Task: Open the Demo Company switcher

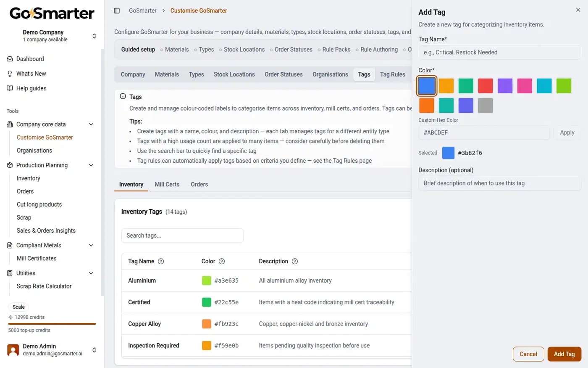Action: click(x=52, y=36)
